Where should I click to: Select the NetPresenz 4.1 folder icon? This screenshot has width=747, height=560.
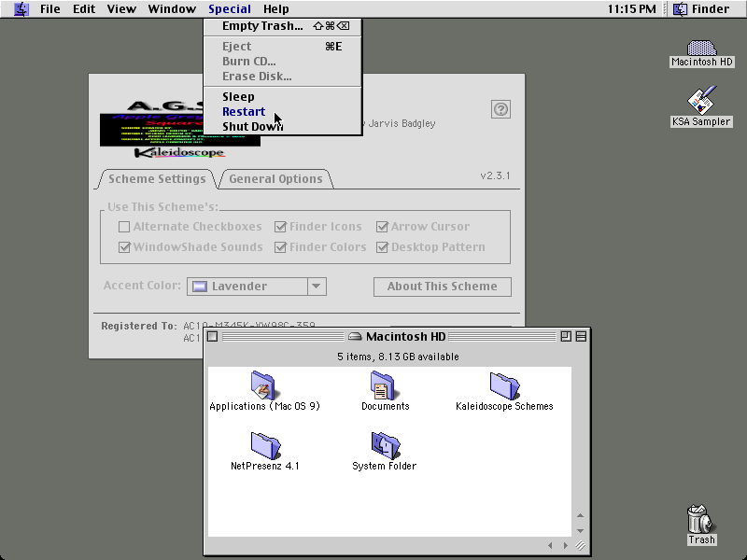coord(265,445)
